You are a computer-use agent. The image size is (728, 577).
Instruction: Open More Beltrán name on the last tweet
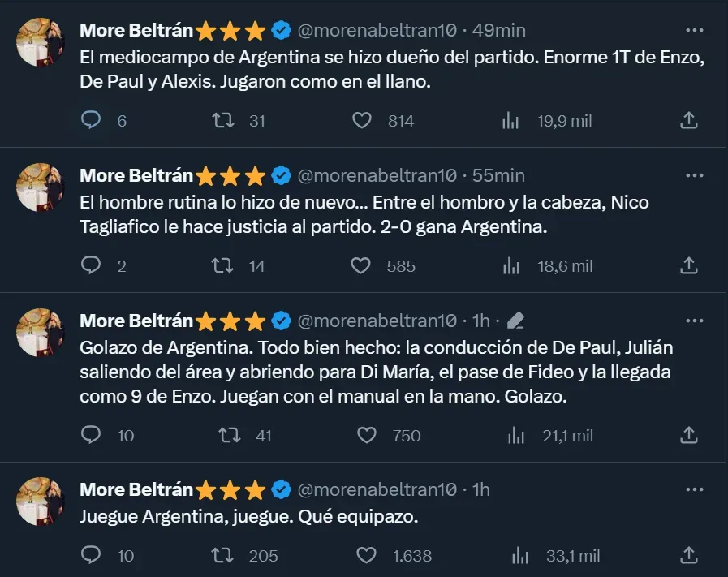[136, 490]
